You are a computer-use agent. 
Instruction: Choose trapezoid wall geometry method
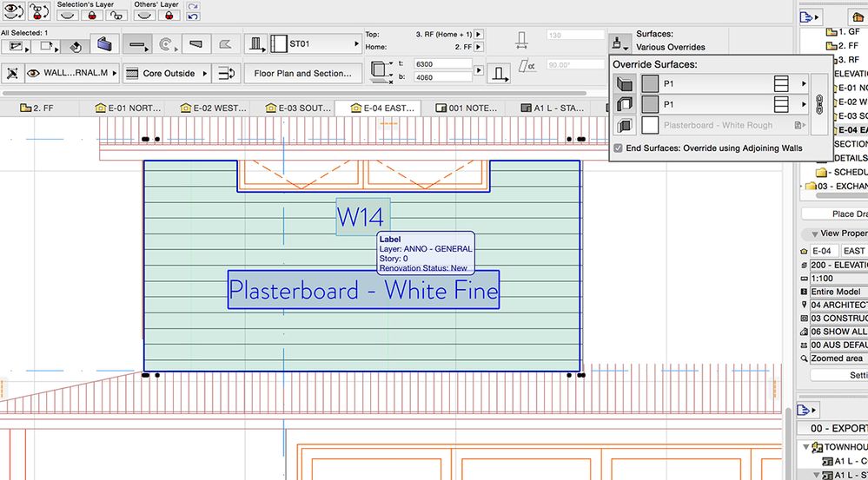coord(196,44)
